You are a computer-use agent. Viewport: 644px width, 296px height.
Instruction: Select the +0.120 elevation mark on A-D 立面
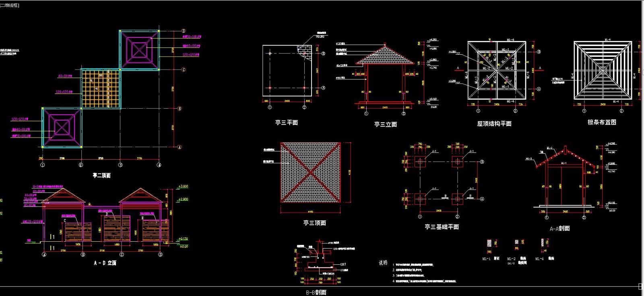[x=183, y=239]
